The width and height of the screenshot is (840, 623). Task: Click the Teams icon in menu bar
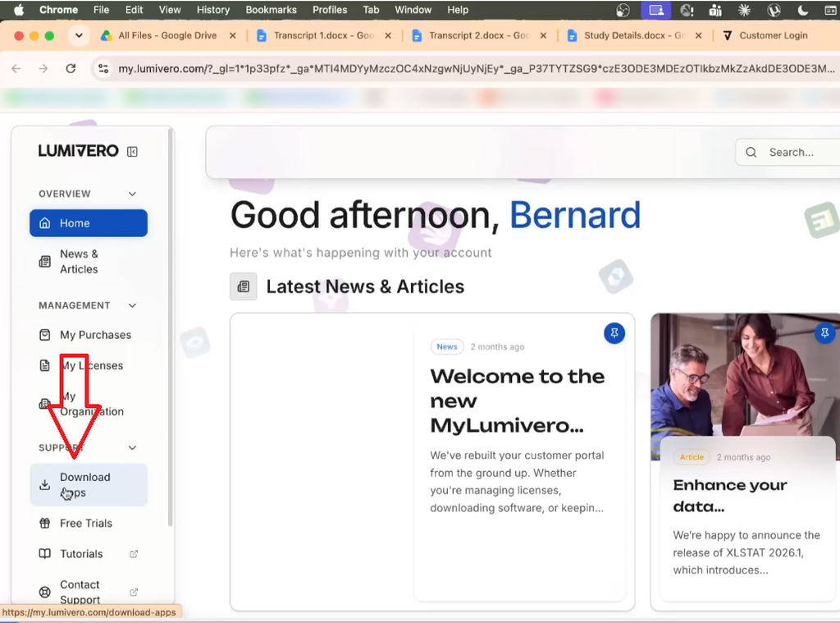[715, 10]
